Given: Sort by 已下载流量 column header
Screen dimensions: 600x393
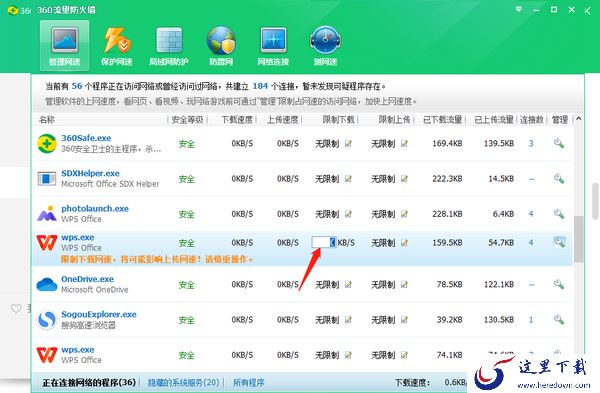Looking at the screenshot, I should 442,120.
